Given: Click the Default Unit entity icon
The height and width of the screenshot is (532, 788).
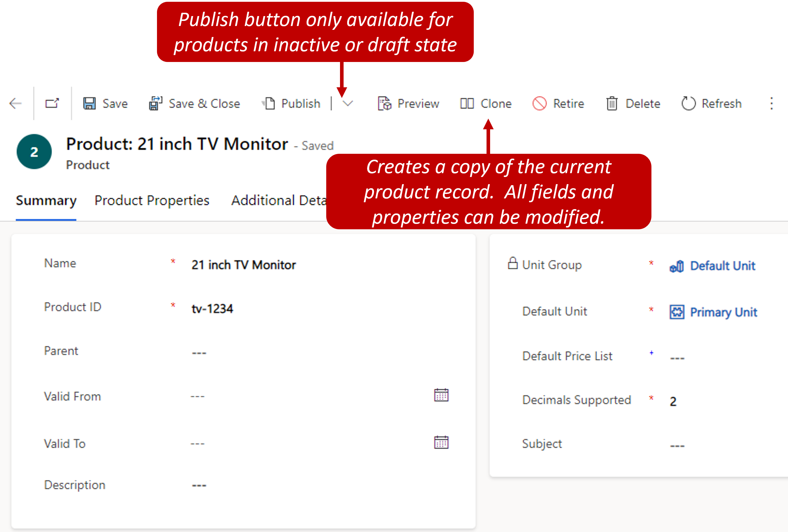Looking at the screenshot, I should click(676, 266).
